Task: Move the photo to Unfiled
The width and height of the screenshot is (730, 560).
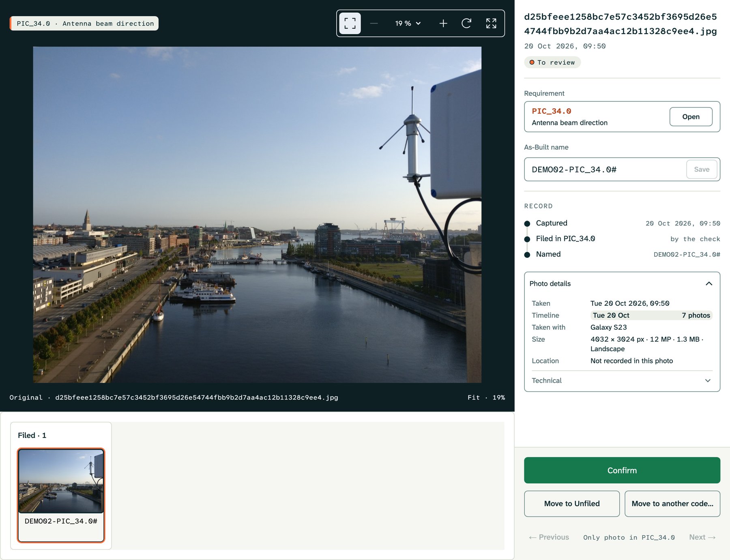Action: (x=572, y=504)
